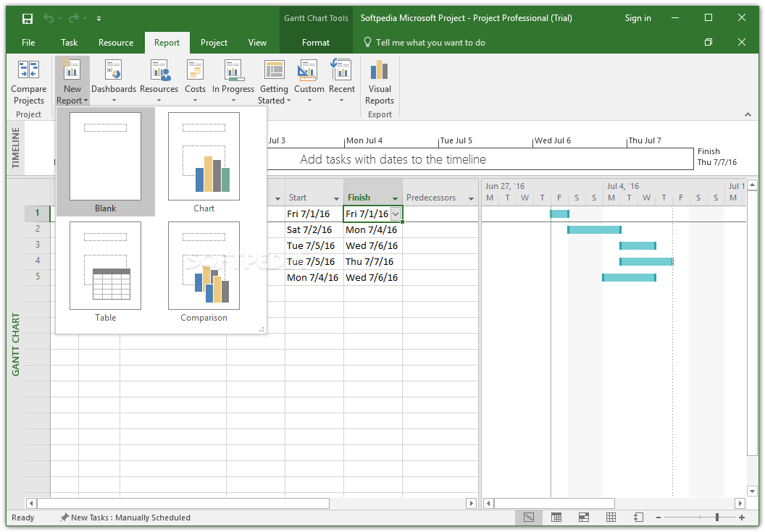Click the Gantt bar for task 5
The image size is (765, 532).
click(x=629, y=277)
